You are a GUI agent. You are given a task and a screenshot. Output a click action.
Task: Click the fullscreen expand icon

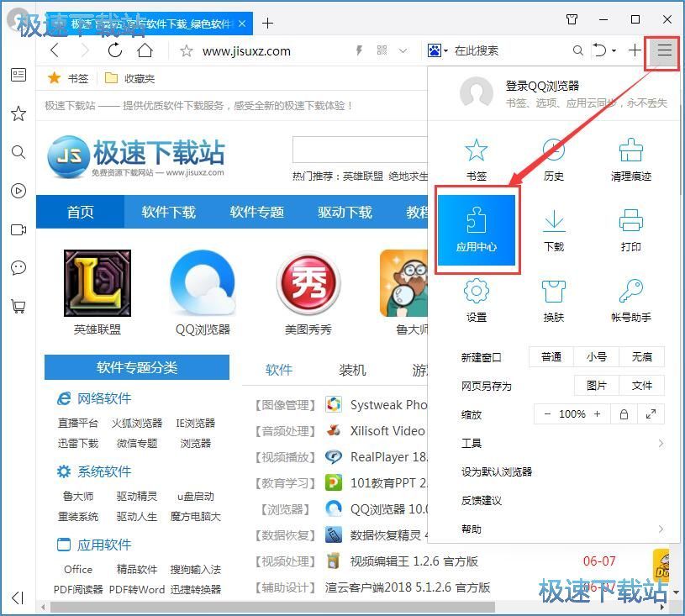[x=651, y=413]
